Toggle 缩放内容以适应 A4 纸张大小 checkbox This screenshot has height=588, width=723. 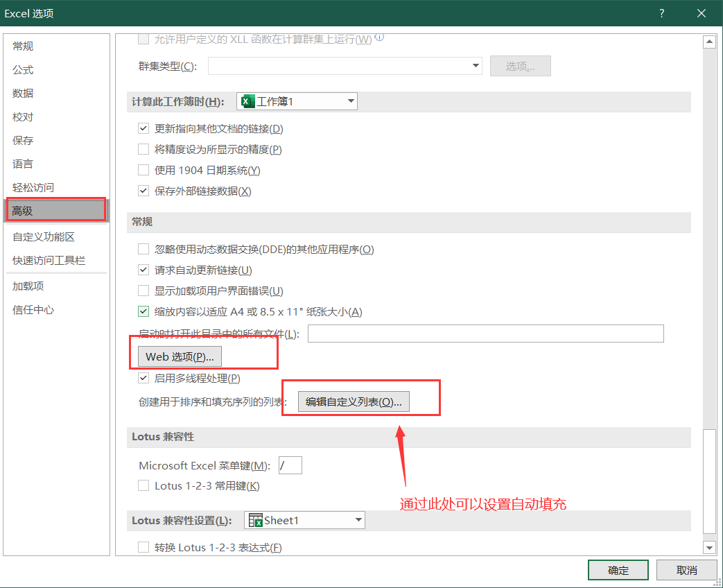coord(143,312)
